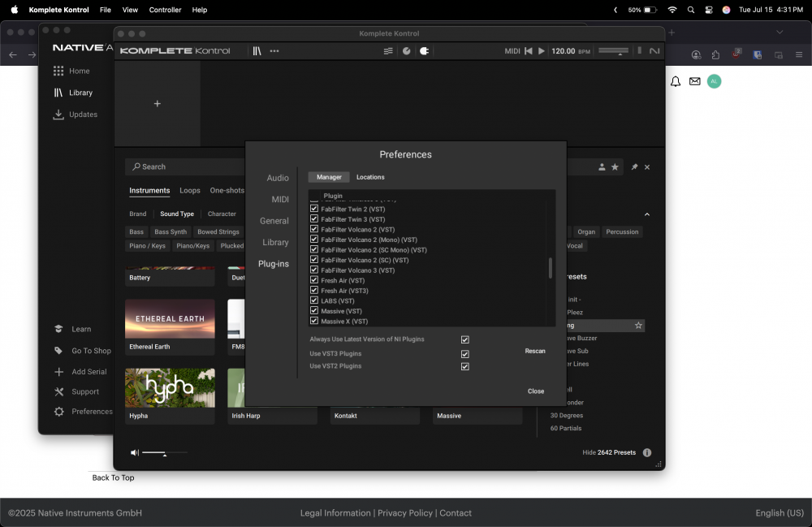
Task: Select the Percussion tag
Action: point(622,232)
